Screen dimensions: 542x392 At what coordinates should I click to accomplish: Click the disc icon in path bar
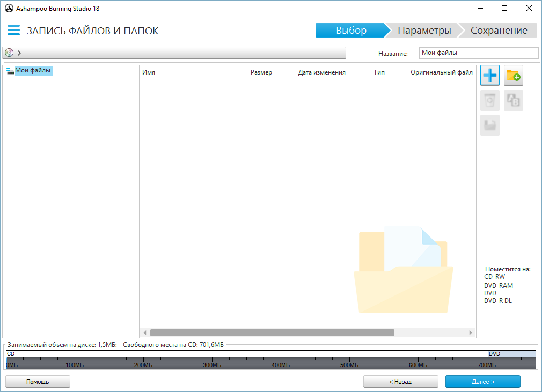pyautogui.click(x=9, y=53)
